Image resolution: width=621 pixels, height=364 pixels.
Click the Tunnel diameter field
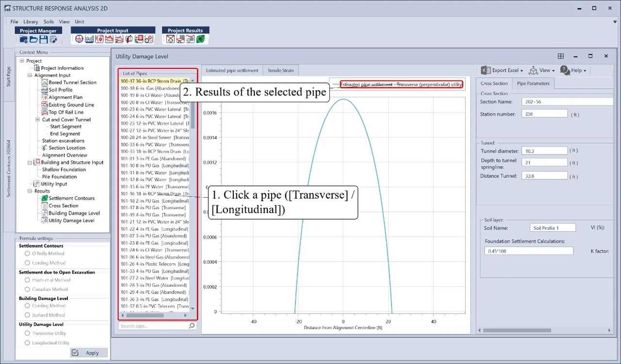(x=544, y=151)
